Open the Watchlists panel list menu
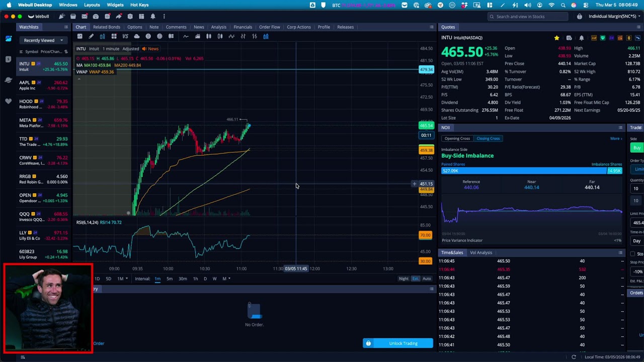The width and height of the screenshot is (644, 362). pos(66,27)
